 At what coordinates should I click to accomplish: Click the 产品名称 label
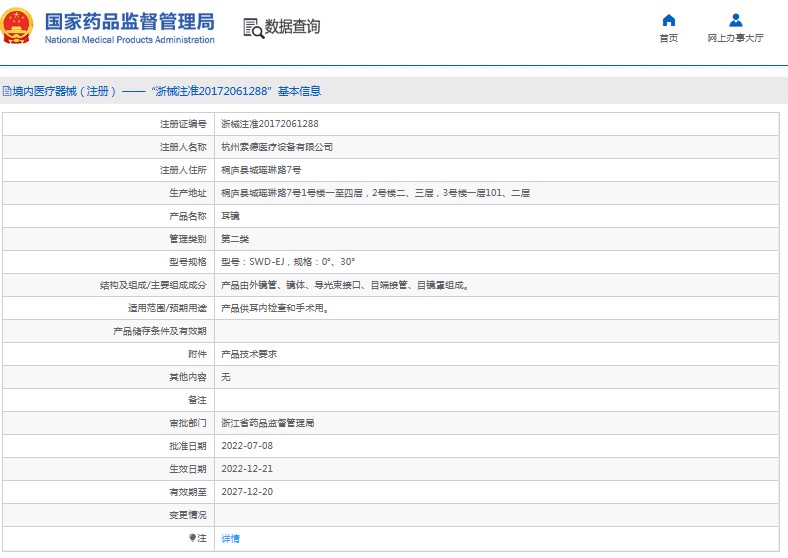click(188, 216)
